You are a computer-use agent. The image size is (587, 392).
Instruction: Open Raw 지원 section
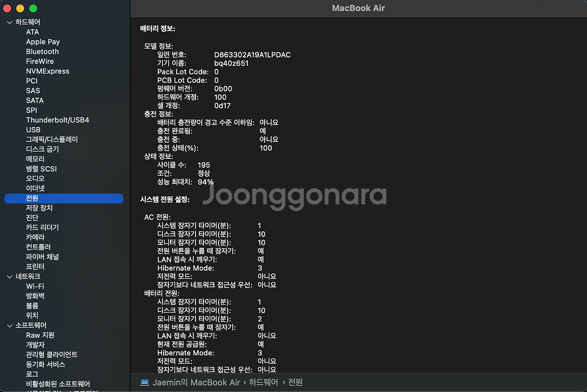click(x=40, y=335)
